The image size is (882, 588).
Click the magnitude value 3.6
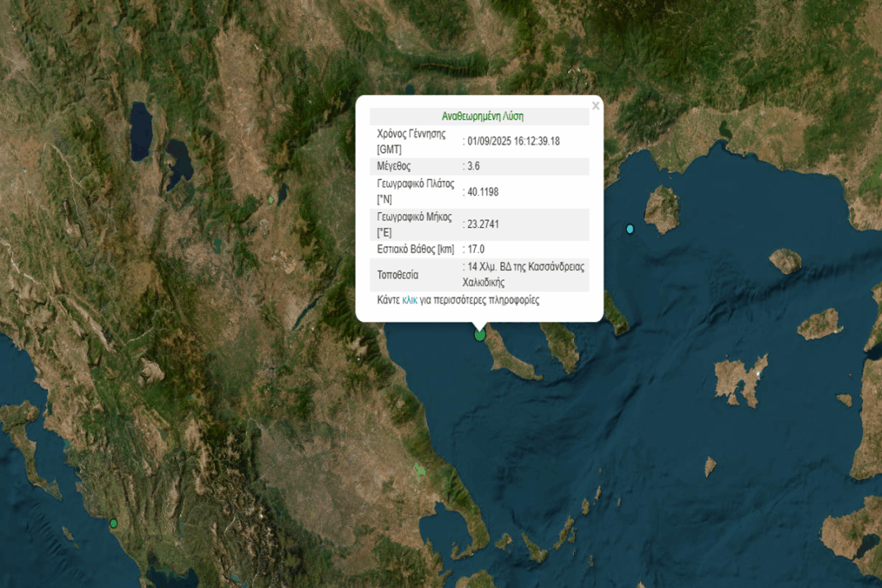pos(473,166)
